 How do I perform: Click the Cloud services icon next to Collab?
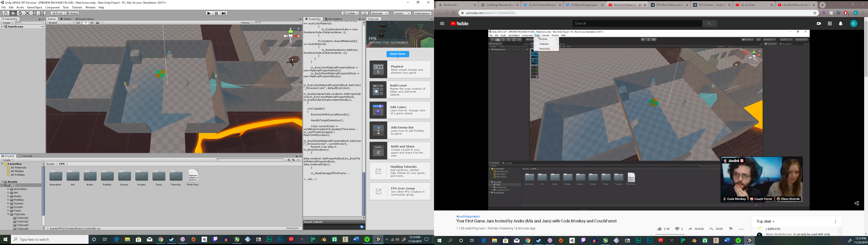pos(365,13)
